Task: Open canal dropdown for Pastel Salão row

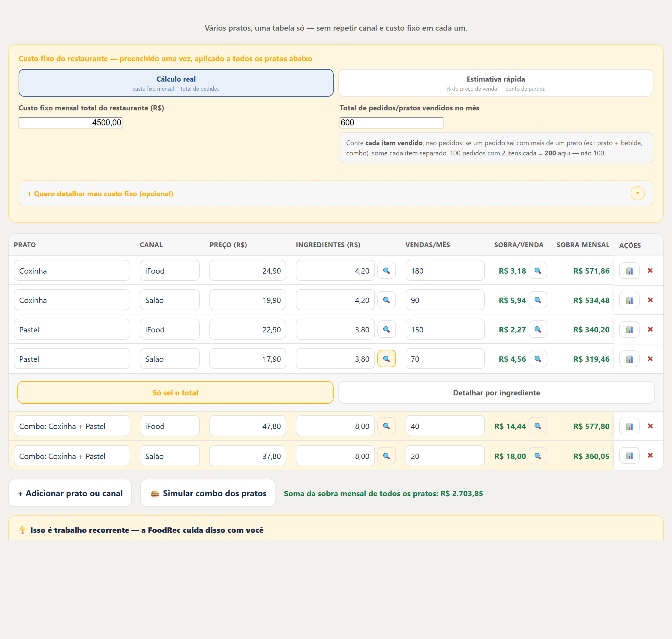Action: coord(169,359)
